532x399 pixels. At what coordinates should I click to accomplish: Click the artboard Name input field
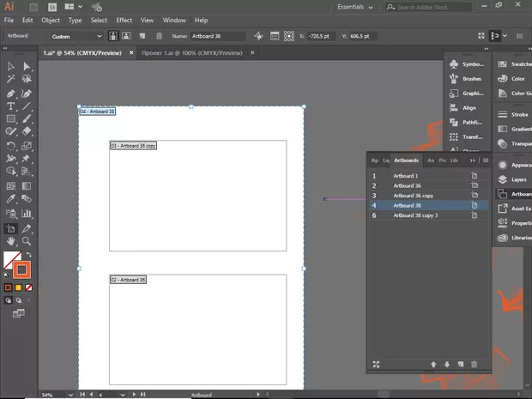click(x=218, y=36)
